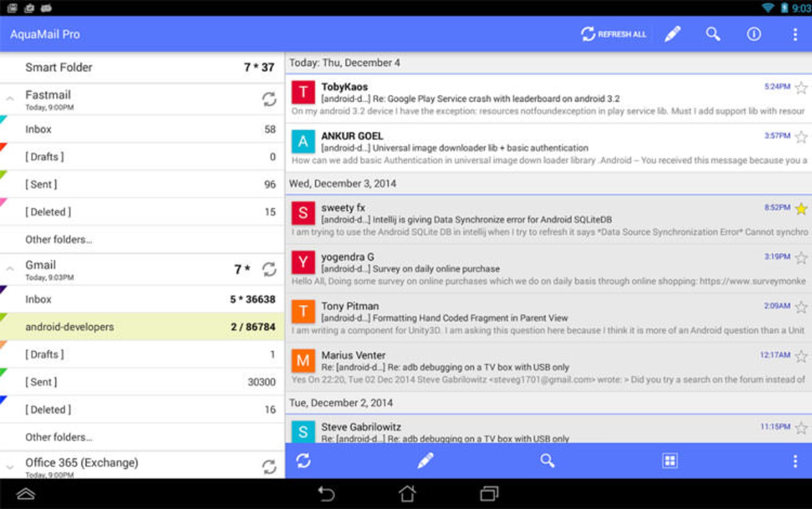The image size is (812, 509).
Task: Open top bar overflow menu
Action: 795,34
